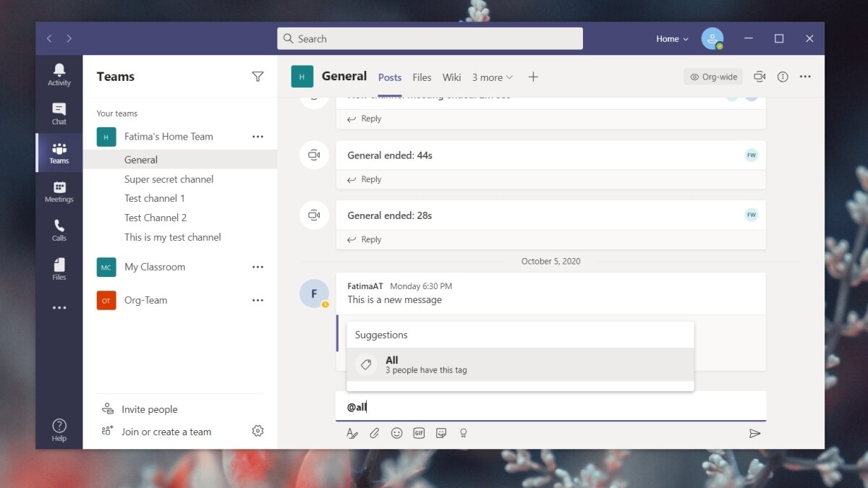Viewport: 868px width, 488px height.
Task: Send the message with arrow icon
Action: 754,433
